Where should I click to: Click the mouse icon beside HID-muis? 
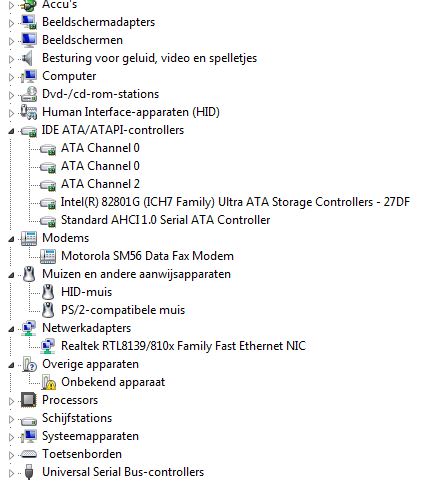[48, 292]
